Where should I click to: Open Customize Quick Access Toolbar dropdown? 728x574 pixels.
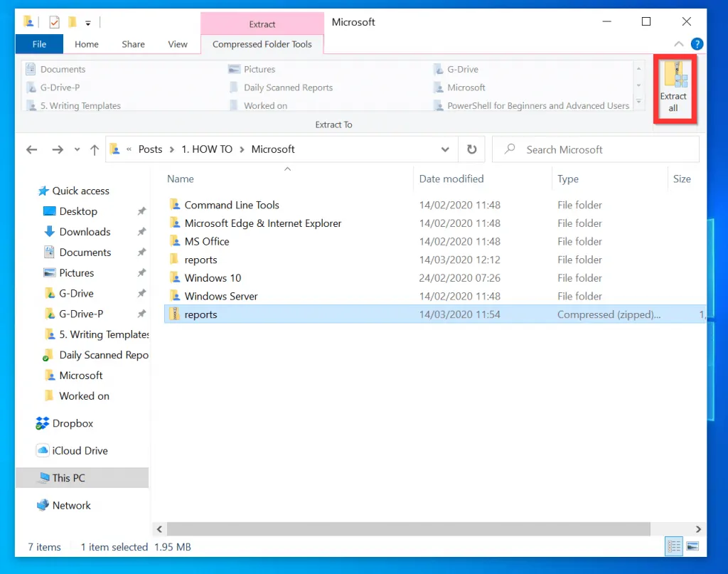point(88,23)
